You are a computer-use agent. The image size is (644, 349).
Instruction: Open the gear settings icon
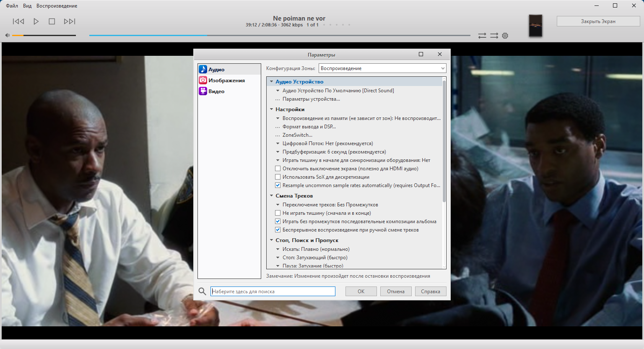pos(505,36)
